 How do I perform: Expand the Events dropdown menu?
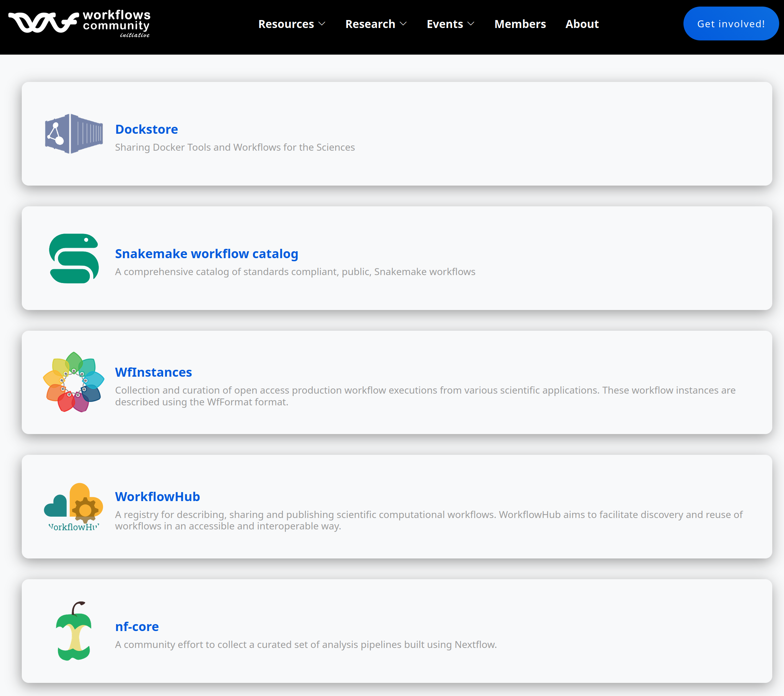click(450, 24)
